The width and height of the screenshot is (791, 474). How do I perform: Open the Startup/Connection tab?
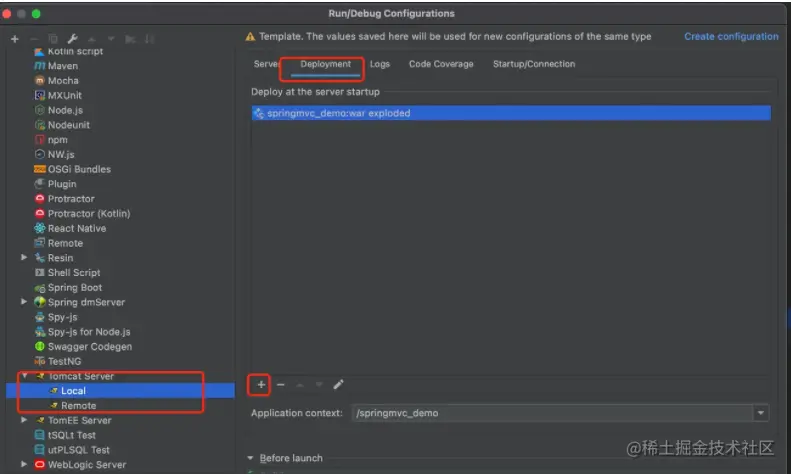(x=534, y=64)
